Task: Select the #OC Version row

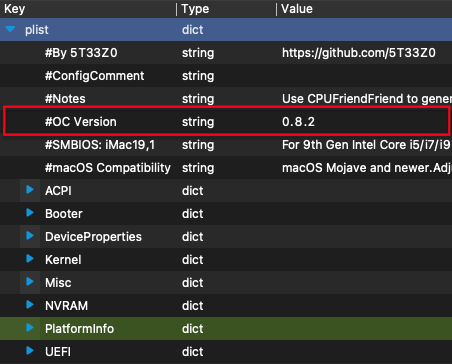Action: [x=226, y=122]
